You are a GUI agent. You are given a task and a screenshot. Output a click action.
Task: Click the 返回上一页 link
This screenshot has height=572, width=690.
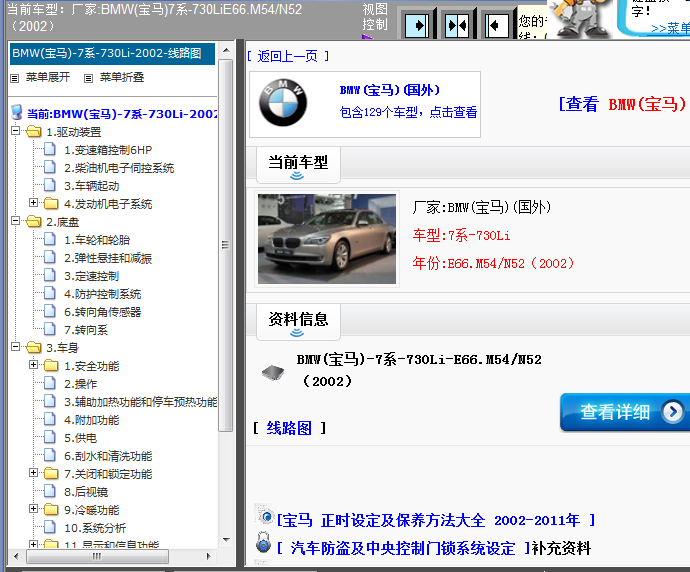pos(288,56)
